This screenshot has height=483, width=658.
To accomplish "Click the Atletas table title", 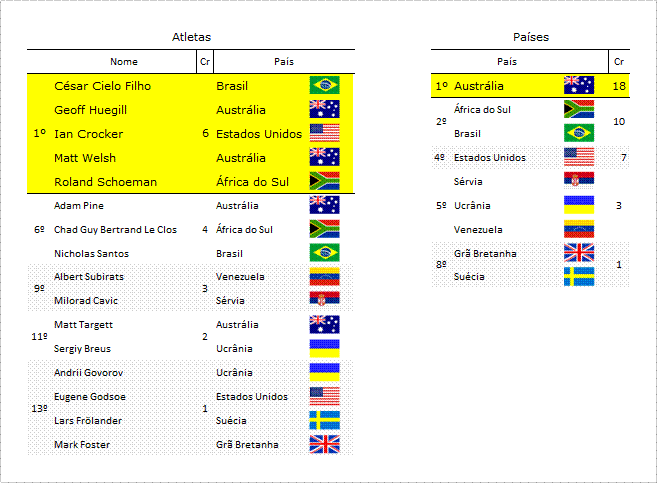I will (191, 37).
